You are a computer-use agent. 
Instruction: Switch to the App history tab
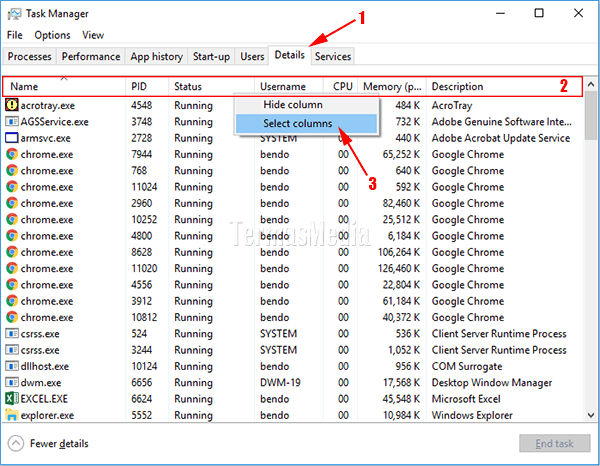157,57
